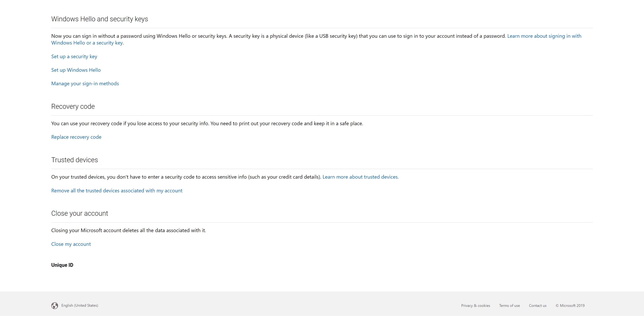Go to Manage your sign-in methods
Screen dimensions: 644x316
[85, 84]
